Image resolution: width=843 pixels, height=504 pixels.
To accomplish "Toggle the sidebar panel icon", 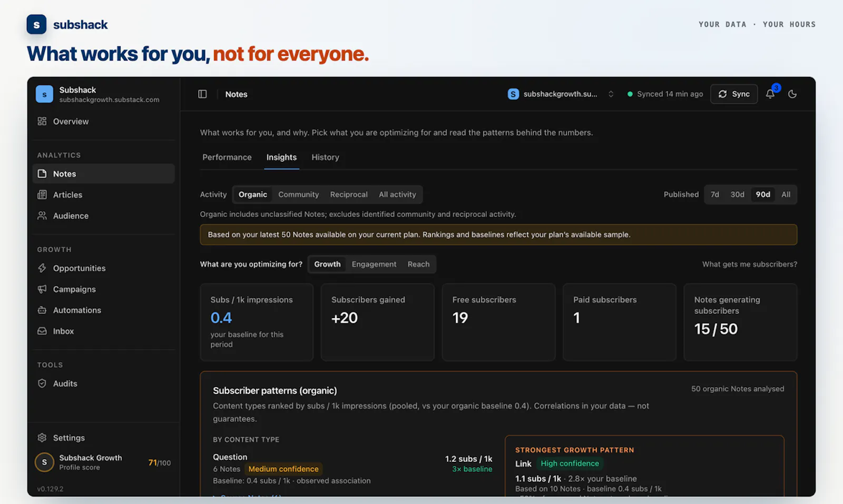I will (x=202, y=94).
